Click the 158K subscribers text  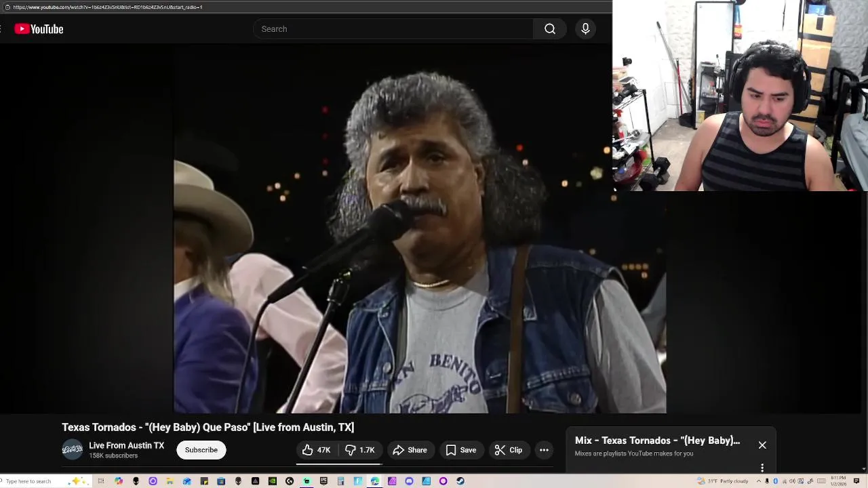(113, 456)
